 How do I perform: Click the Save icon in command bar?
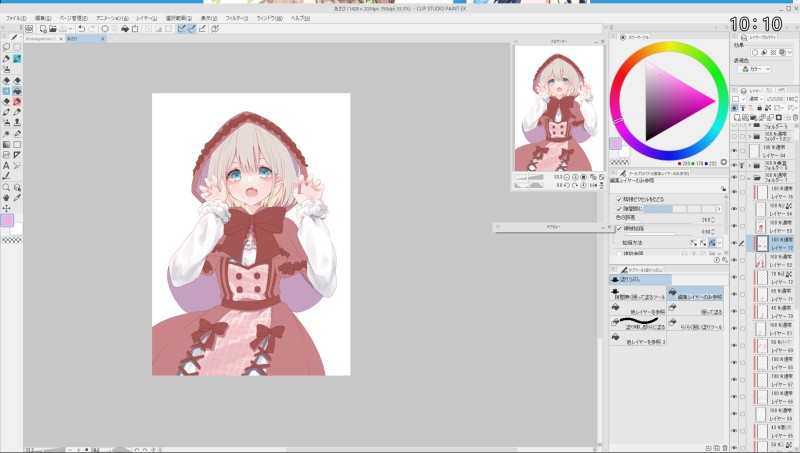[x=63, y=29]
